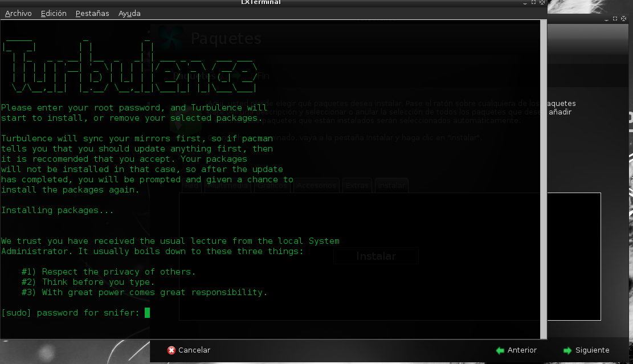Click the 'Installing packages...' text line
The image size is (633, 364).
pyautogui.click(x=58, y=210)
